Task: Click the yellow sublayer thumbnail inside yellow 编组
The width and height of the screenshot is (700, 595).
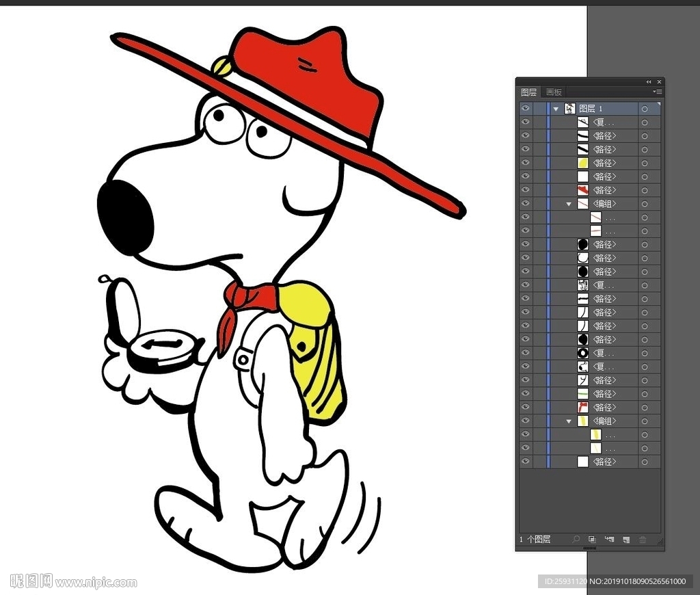Action: [x=595, y=435]
